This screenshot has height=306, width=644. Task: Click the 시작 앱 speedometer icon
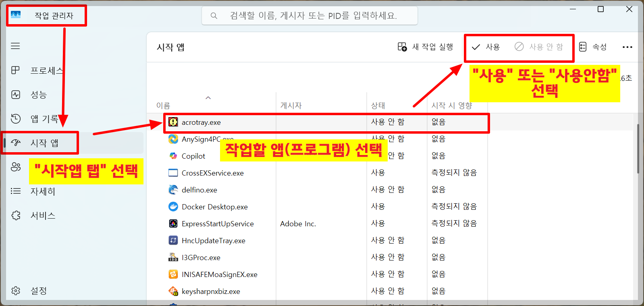pyautogui.click(x=16, y=143)
